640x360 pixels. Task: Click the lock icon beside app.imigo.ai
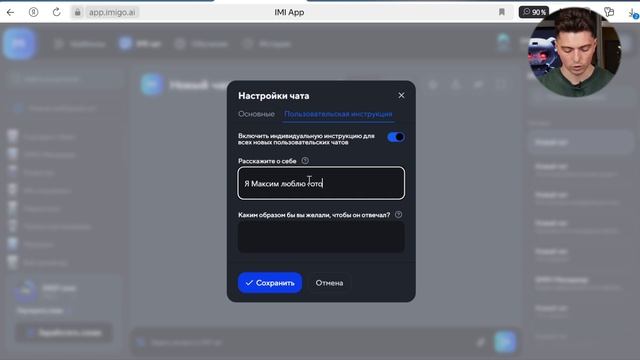[x=77, y=12]
